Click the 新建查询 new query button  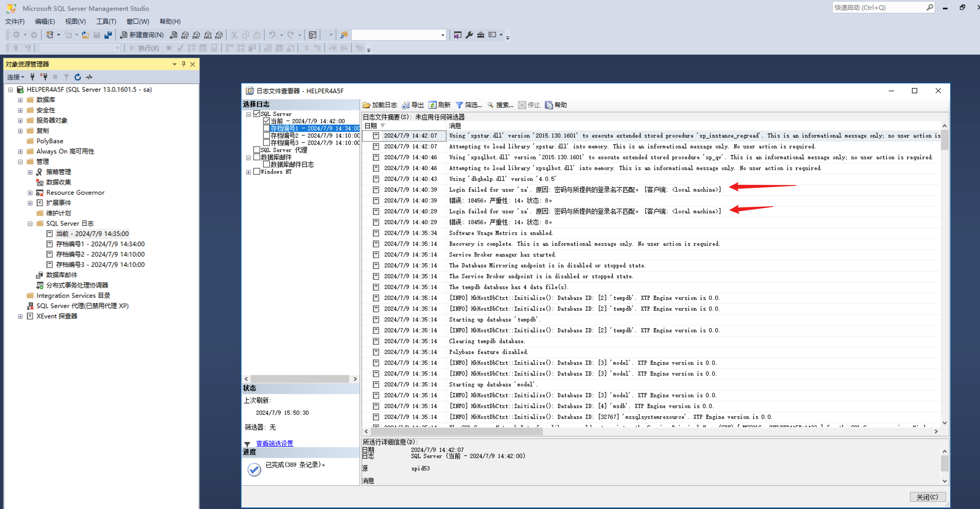click(x=142, y=35)
